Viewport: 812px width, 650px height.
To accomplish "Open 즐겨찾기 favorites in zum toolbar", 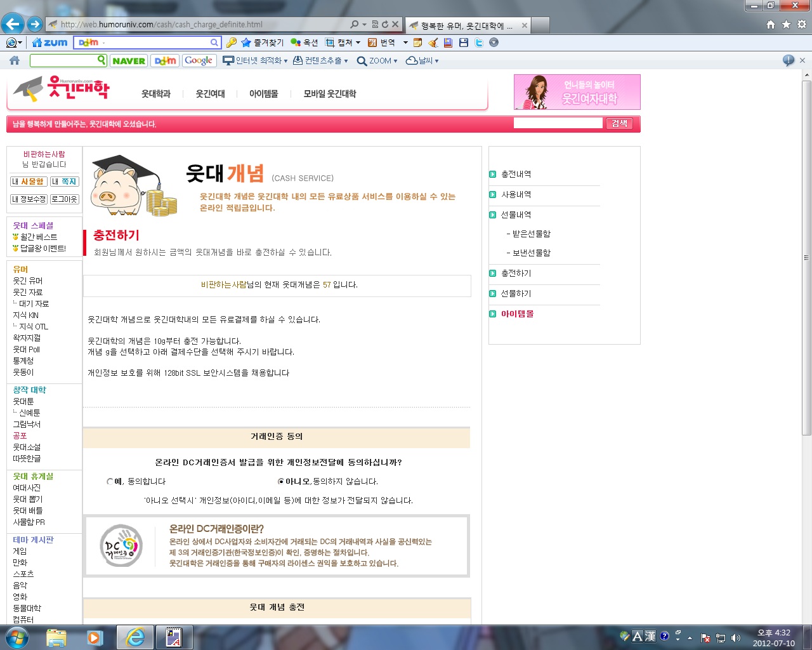I will click(x=262, y=43).
